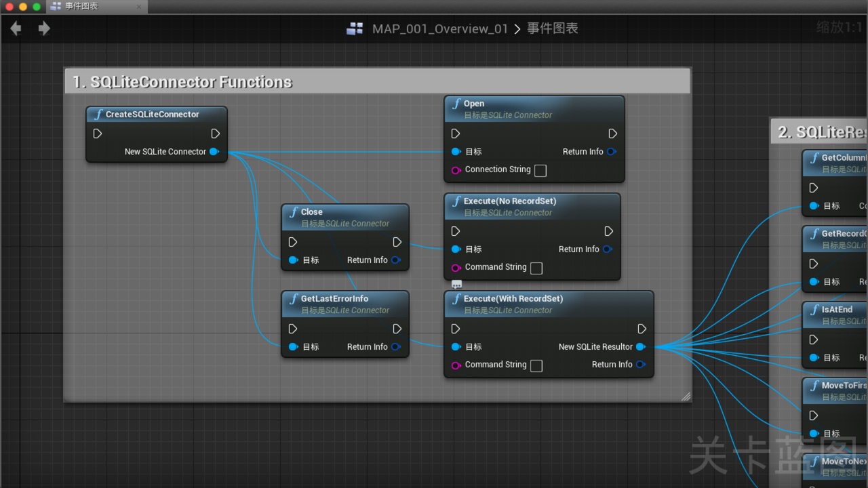Click Execute(With RecordSet) Return Info pin
Viewport: 868px width, 488px height.
click(x=640, y=365)
